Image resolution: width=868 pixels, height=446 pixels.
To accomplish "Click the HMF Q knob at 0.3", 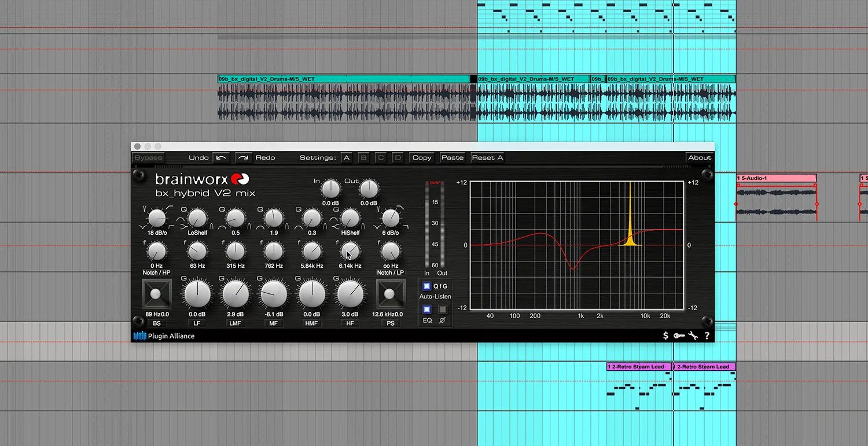I will click(312, 218).
